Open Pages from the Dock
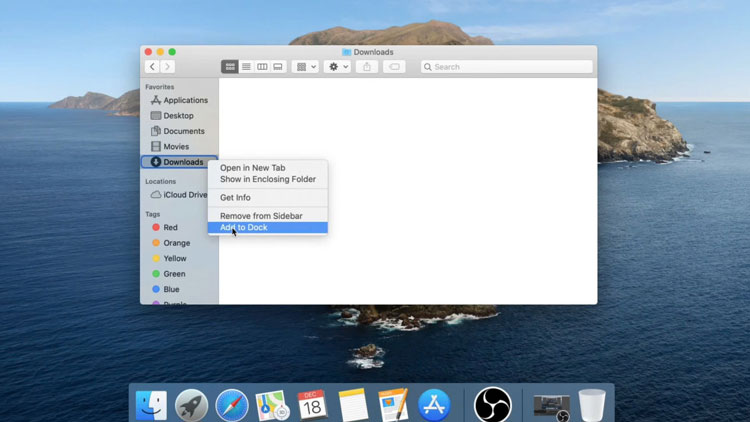750x422 pixels. pos(393,405)
